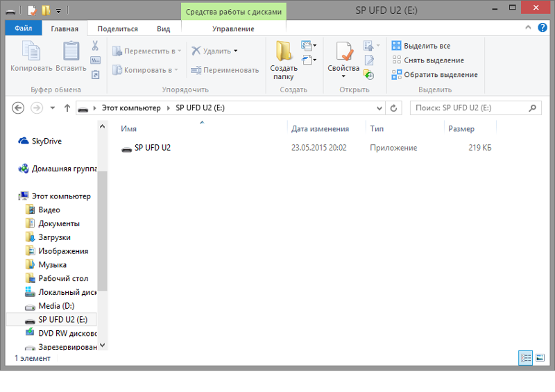Image resolution: width=555 pixels, height=392 pixels.
Task: Expand the address bar history dropdown
Action: (x=379, y=108)
